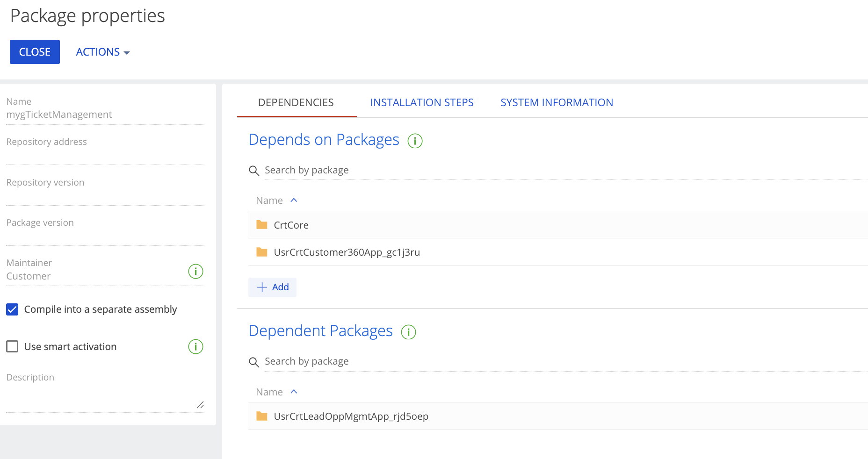Open the SYSTEM INFORMATION tab

coord(557,102)
